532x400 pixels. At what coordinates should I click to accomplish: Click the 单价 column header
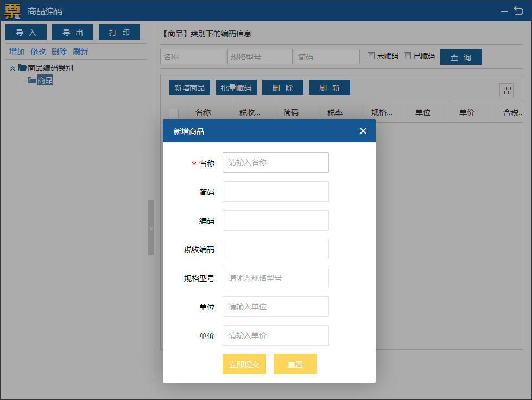(473, 112)
